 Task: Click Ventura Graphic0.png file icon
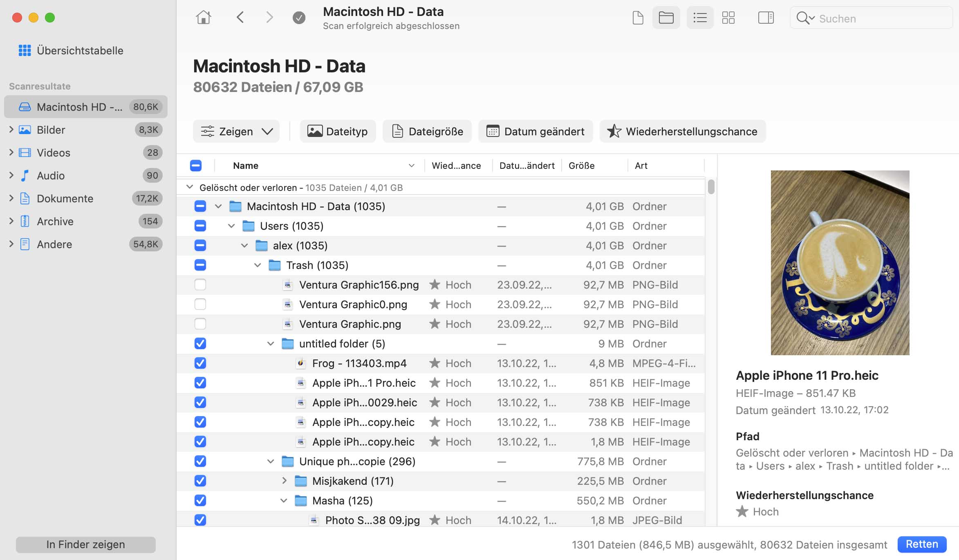(x=288, y=304)
